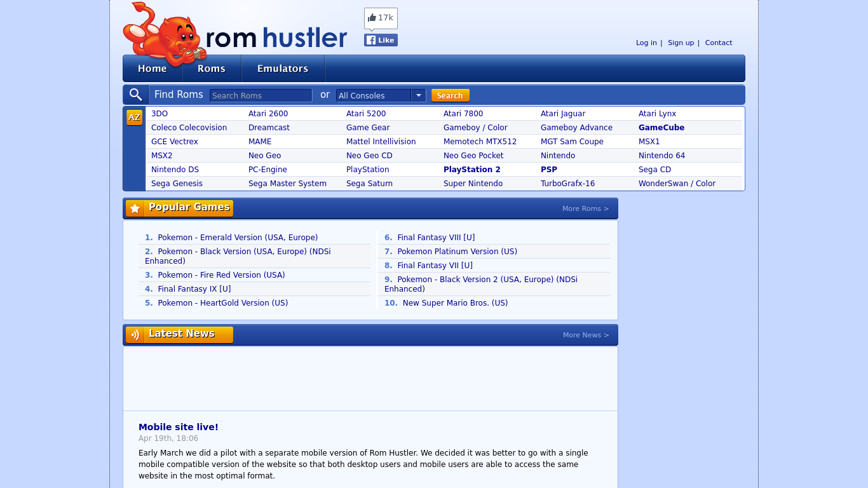Viewport: 868px width, 488px height.
Task: Open the All Consoles dropdown
Action: [x=381, y=95]
